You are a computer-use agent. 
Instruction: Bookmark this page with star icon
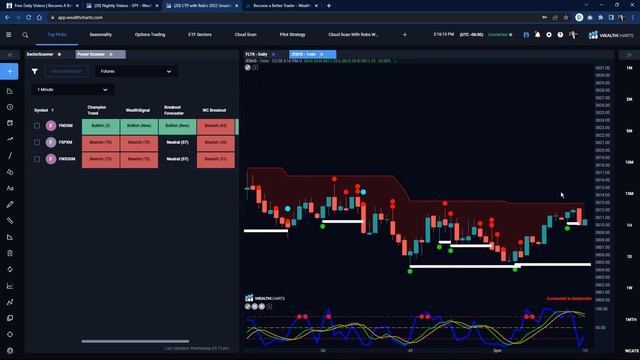tap(566, 18)
